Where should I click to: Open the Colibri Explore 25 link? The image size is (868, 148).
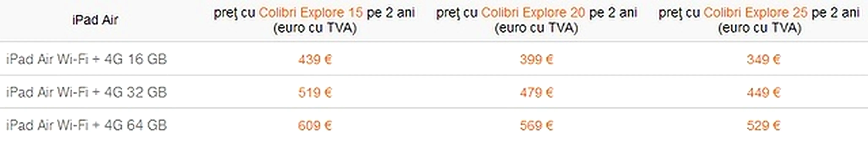click(x=755, y=13)
